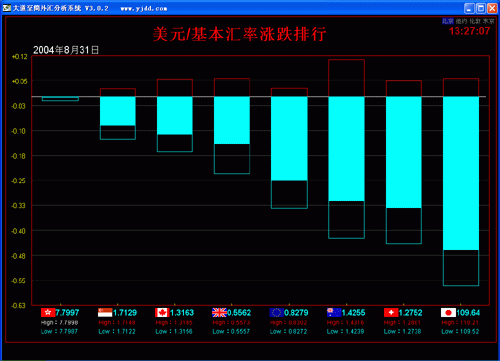Minimize the forex analysis window

click(469, 8)
